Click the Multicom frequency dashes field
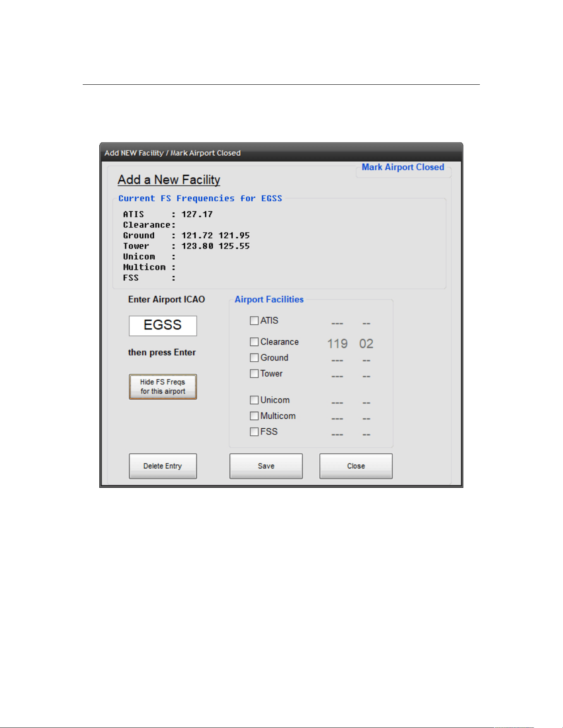The height and width of the screenshot is (728, 563). coord(337,419)
